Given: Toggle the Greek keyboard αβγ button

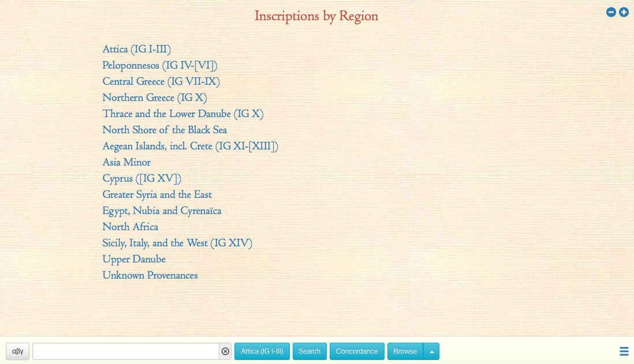Looking at the screenshot, I should (17, 351).
